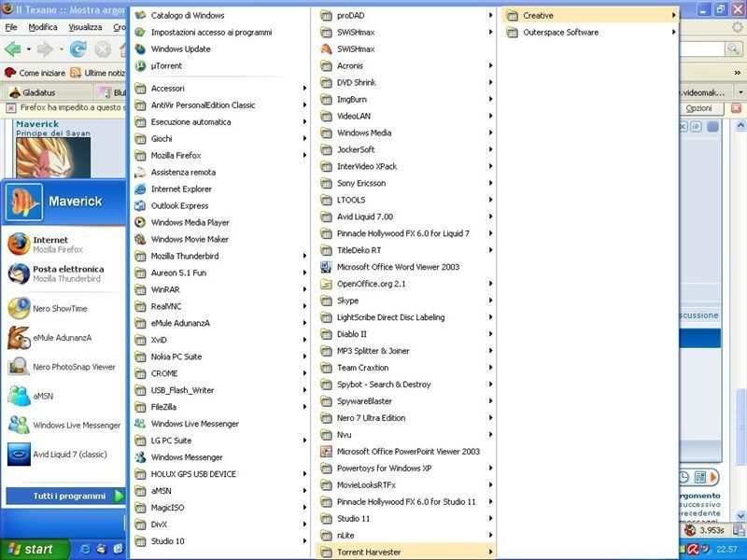This screenshot has height=560, width=747.
Task: Open Windows Messenger
Action: (x=219, y=457)
